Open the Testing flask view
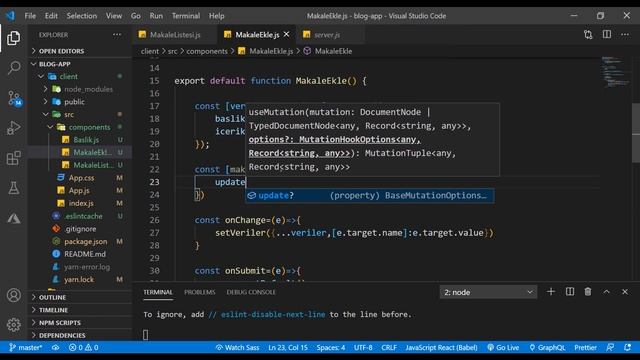The height and width of the screenshot is (360, 640). click(x=13, y=188)
